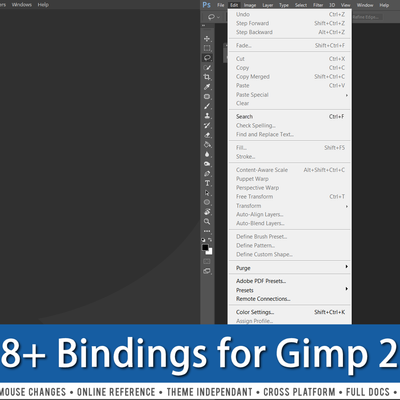This screenshot has height=400, width=400.
Task: Swap foreground and background colors
Action: pos(210,240)
